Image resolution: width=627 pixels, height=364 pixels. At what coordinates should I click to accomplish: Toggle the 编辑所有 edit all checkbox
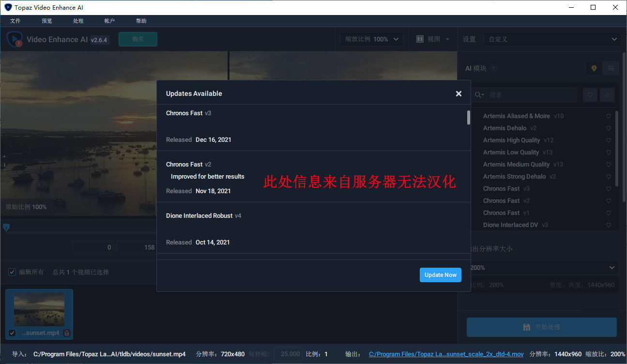pos(12,272)
